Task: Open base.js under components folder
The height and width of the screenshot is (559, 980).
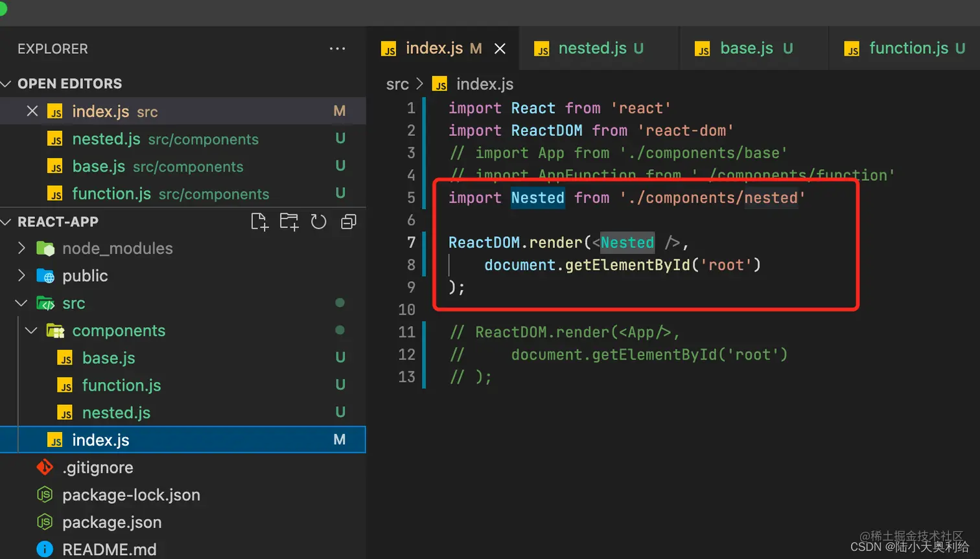Action: point(183,358)
